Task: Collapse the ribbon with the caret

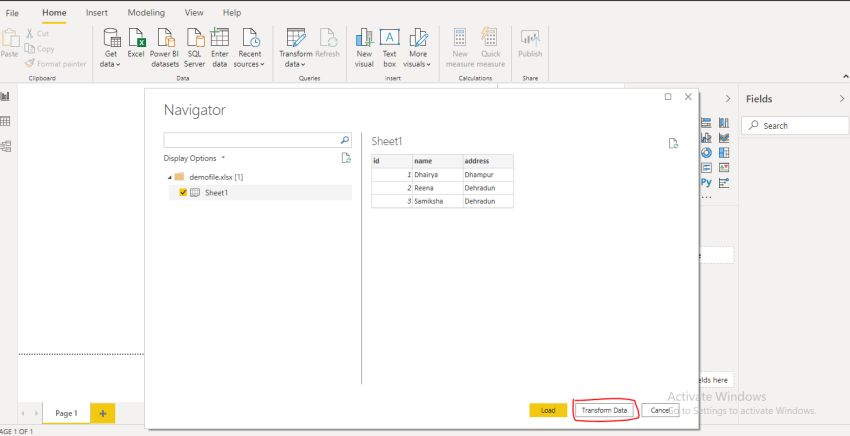Action: tap(845, 77)
